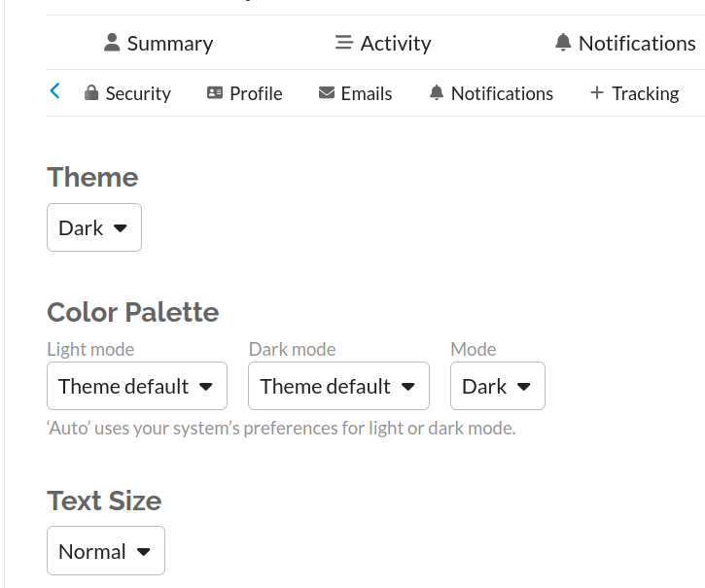Open the Emails preferences section
Screen dimensions: 705x588
[366, 93]
